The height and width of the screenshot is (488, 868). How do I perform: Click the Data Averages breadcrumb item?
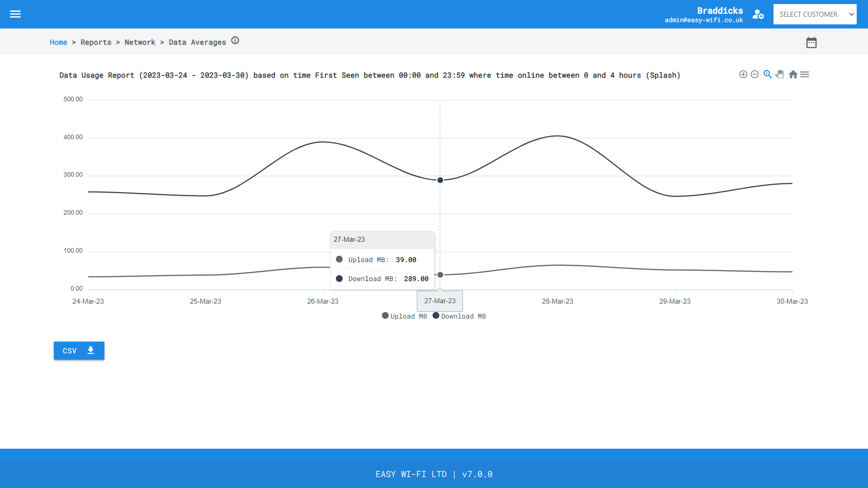(197, 42)
